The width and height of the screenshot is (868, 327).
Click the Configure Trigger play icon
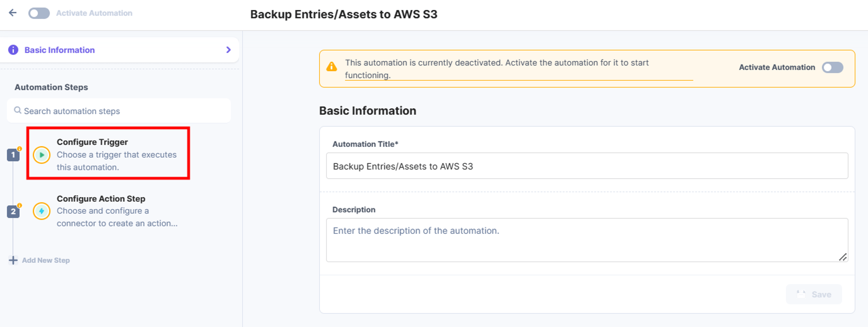point(41,155)
